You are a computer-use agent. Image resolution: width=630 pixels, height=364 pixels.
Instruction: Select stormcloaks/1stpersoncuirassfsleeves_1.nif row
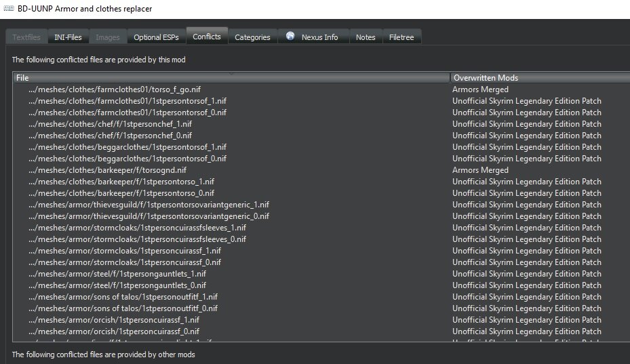(x=321, y=228)
